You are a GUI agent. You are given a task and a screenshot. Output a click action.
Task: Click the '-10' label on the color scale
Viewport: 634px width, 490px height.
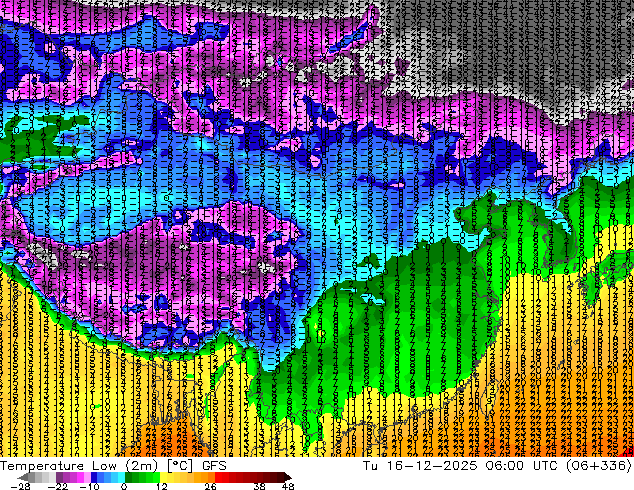click(89, 486)
